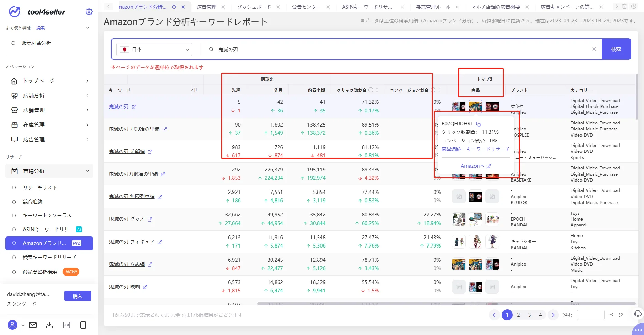The height and width of the screenshot is (335, 644).
Task: Open the customer support headset icon
Action: pyautogui.click(x=638, y=314)
